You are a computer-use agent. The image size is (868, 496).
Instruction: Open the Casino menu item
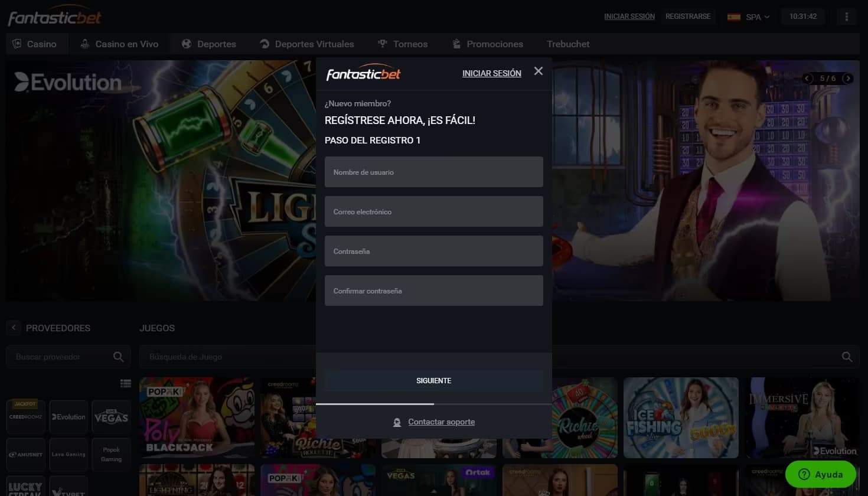[x=37, y=43]
